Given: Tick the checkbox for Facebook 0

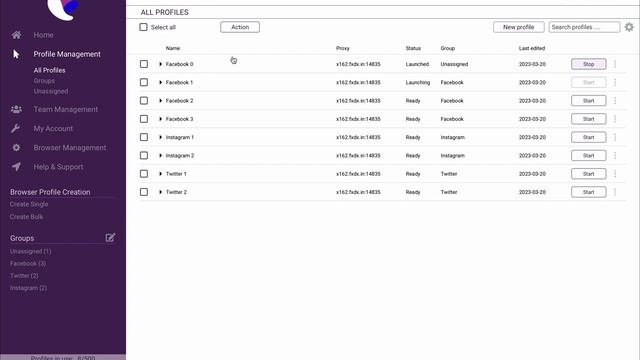Looking at the screenshot, I should coord(144,64).
